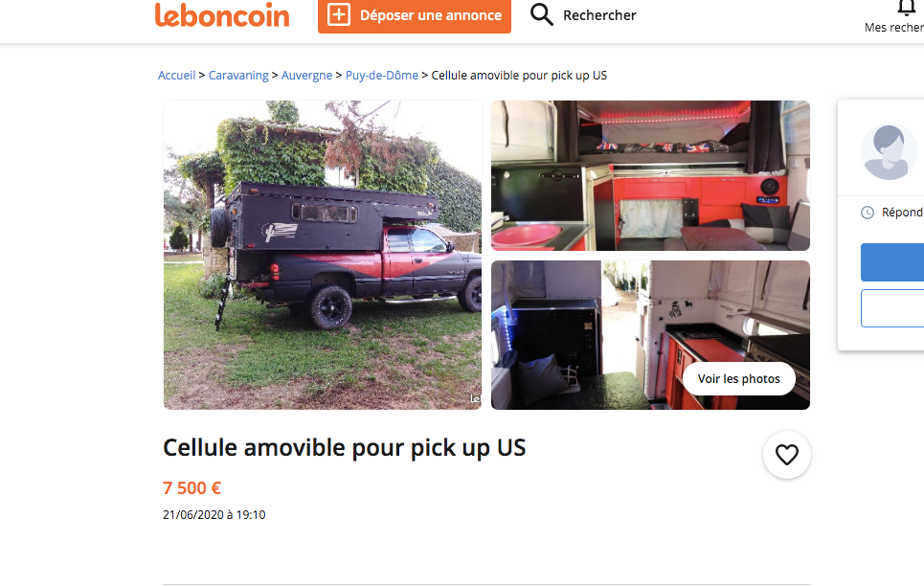Click the Rechercher text
Viewport: 924px width, 586px height.
599,15
